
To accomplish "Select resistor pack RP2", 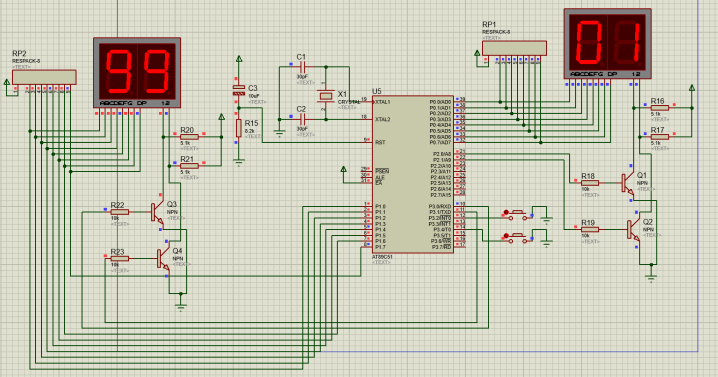I will coord(44,77).
